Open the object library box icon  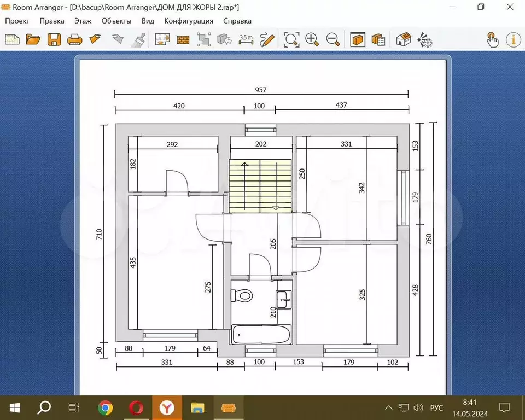(358, 39)
